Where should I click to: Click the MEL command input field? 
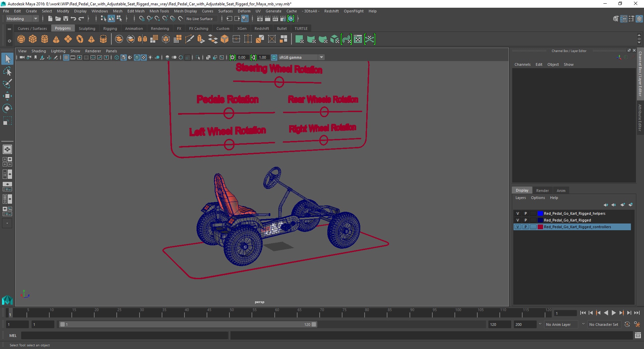[x=124, y=335]
